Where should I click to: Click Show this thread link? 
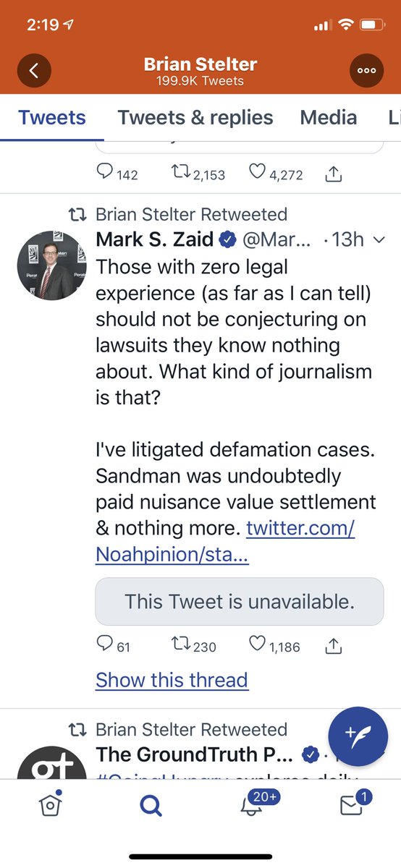coord(172,680)
